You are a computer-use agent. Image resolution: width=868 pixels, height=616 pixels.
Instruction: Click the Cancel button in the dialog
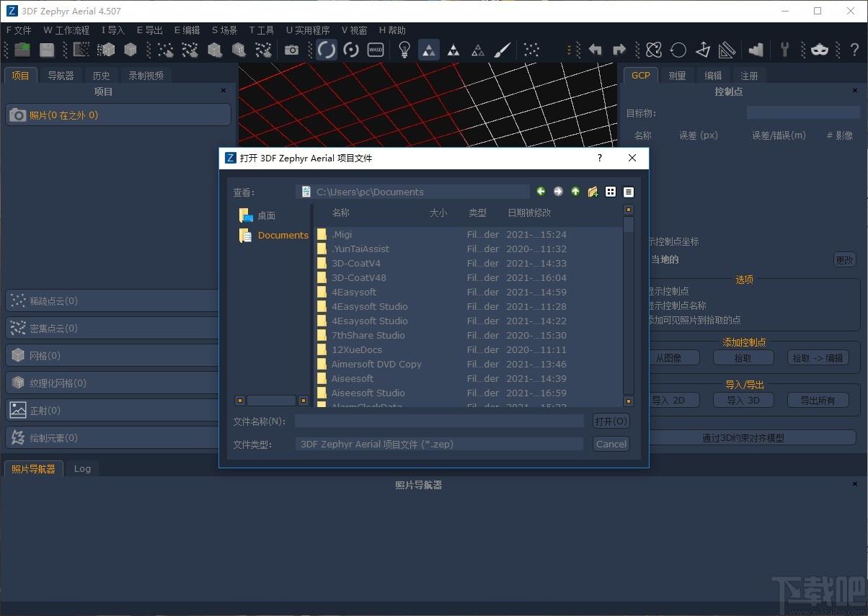tap(611, 444)
